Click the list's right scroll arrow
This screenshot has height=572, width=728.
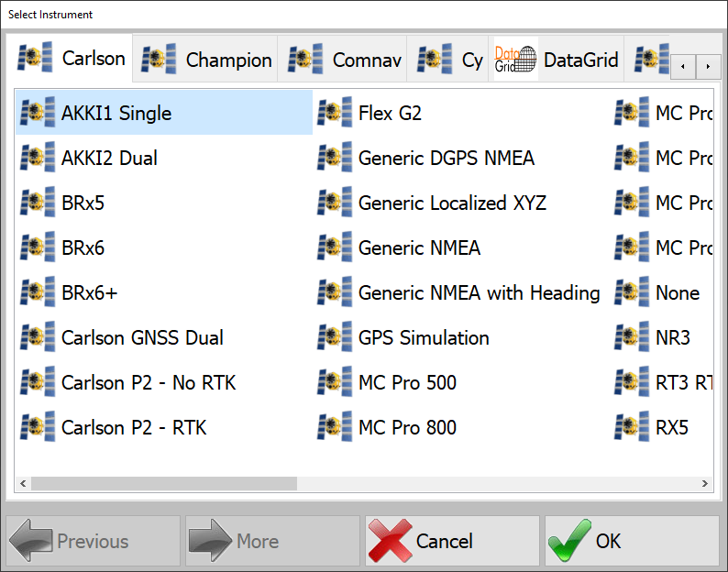[x=705, y=483]
